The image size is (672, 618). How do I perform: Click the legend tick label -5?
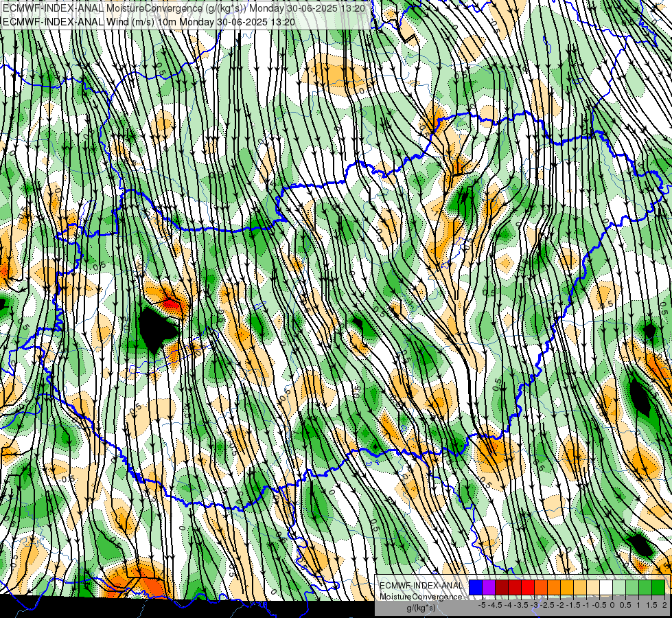(482, 605)
